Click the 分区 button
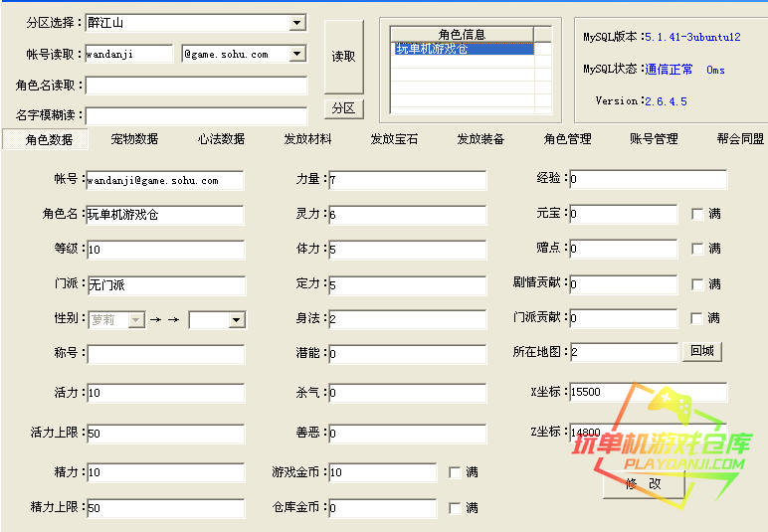 343,107
